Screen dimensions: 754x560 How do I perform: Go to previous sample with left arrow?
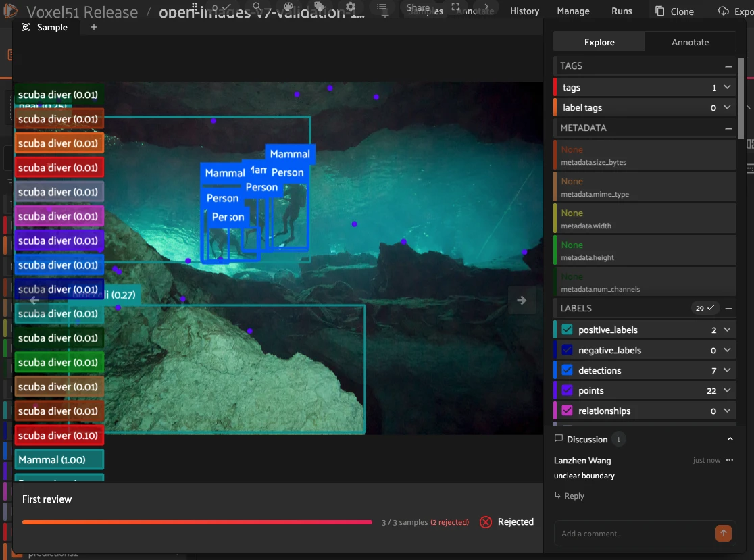point(34,301)
